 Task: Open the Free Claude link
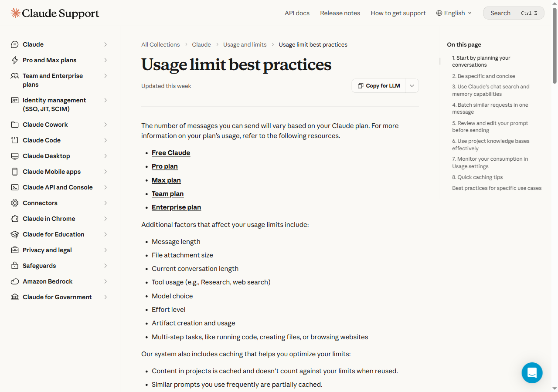[x=171, y=153]
